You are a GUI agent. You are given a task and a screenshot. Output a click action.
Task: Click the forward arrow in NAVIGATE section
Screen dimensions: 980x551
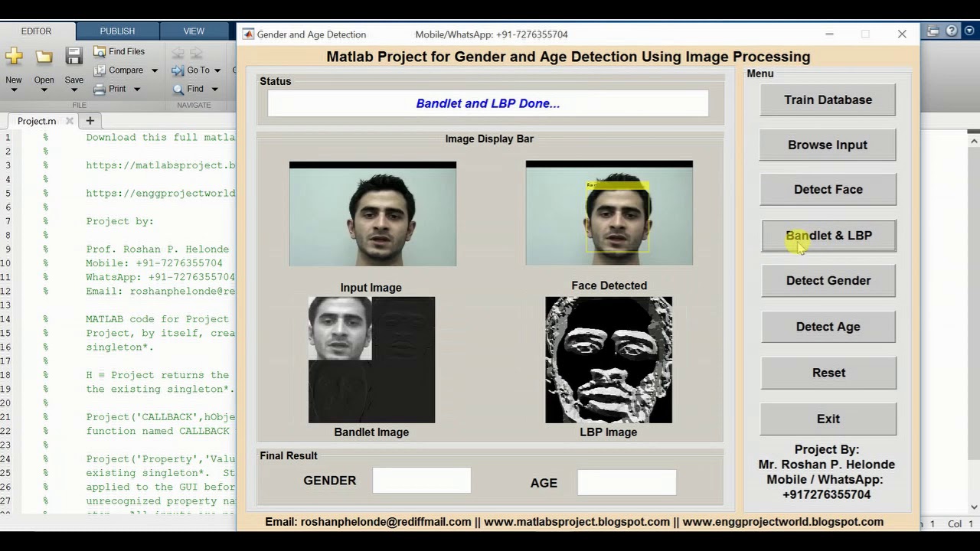click(x=196, y=53)
